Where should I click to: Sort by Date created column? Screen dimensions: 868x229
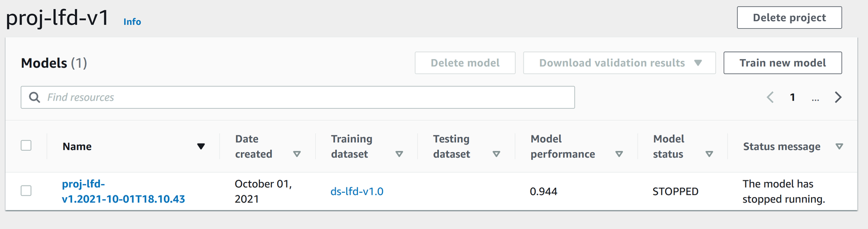tap(297, 154)
